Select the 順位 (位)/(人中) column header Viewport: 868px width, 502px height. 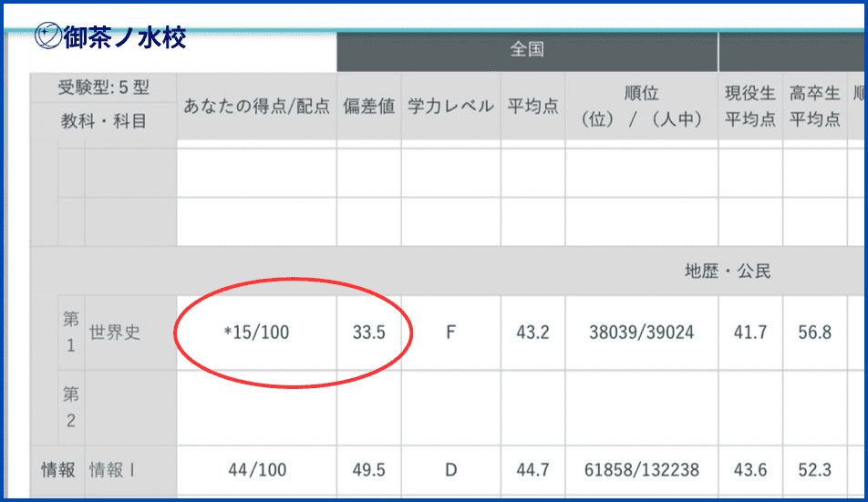click(641, 107)
